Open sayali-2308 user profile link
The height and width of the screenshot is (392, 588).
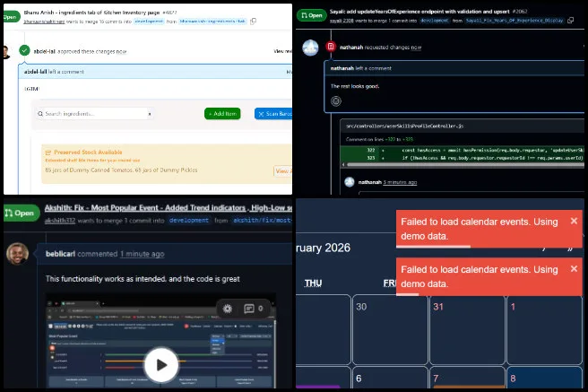click(342, 21)
